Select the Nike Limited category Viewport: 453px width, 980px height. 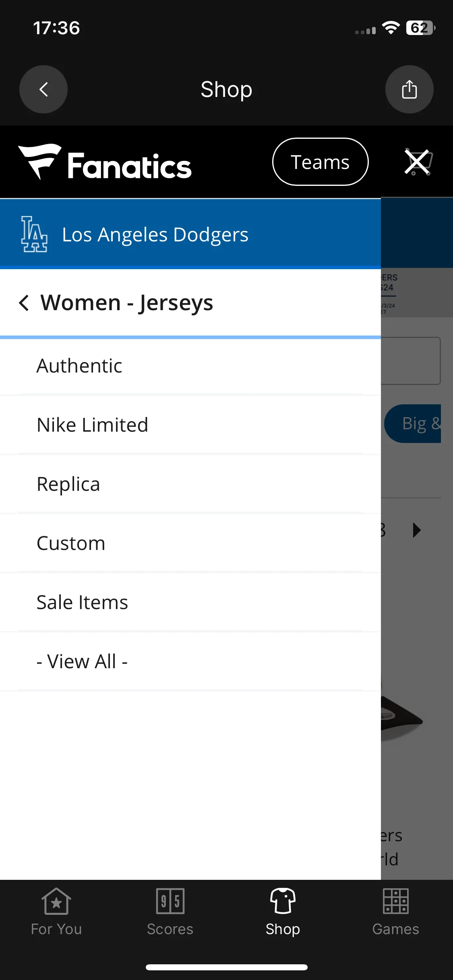pos(190,425)
